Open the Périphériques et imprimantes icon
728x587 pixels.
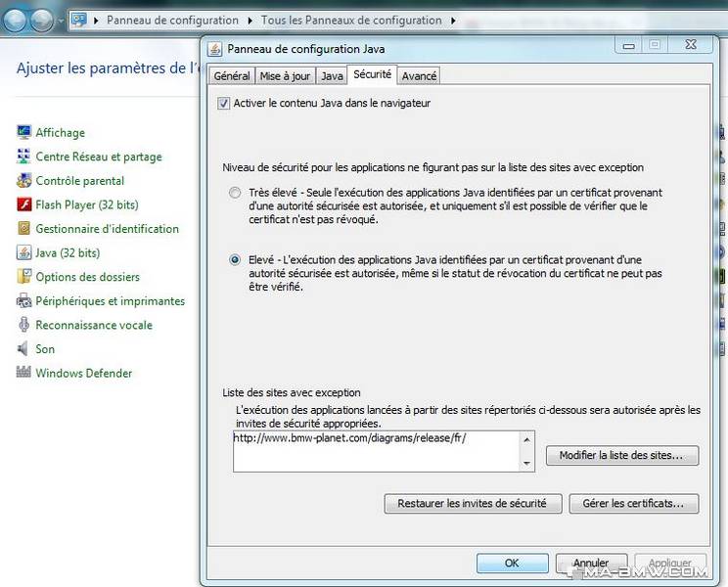click(x=23, y=300)
